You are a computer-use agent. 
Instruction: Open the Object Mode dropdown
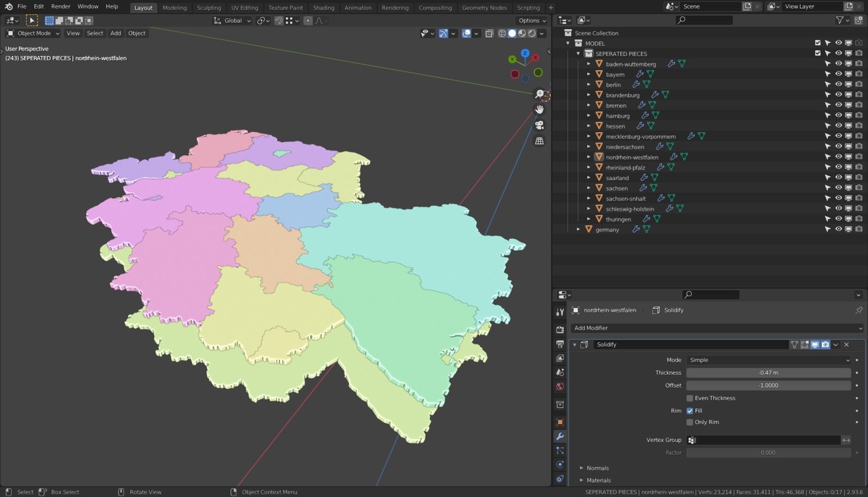click(x=33, y=33)
